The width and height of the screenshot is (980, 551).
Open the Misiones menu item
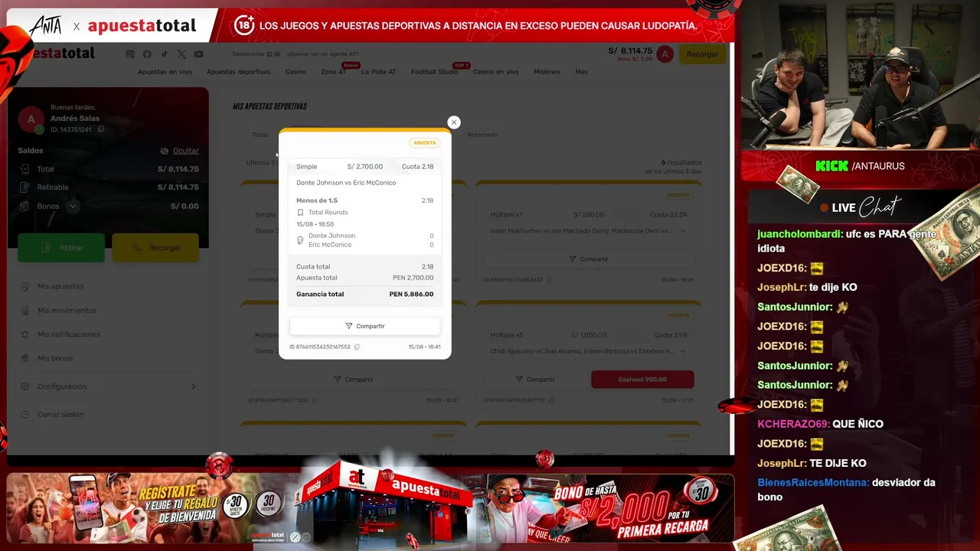(x=547, y=72)
